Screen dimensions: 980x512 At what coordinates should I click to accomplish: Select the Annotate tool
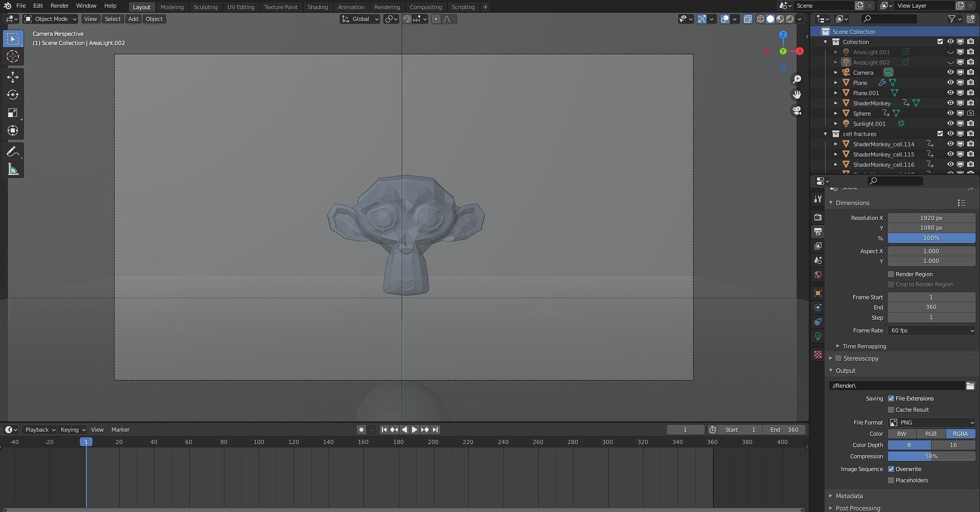[13, 152]
